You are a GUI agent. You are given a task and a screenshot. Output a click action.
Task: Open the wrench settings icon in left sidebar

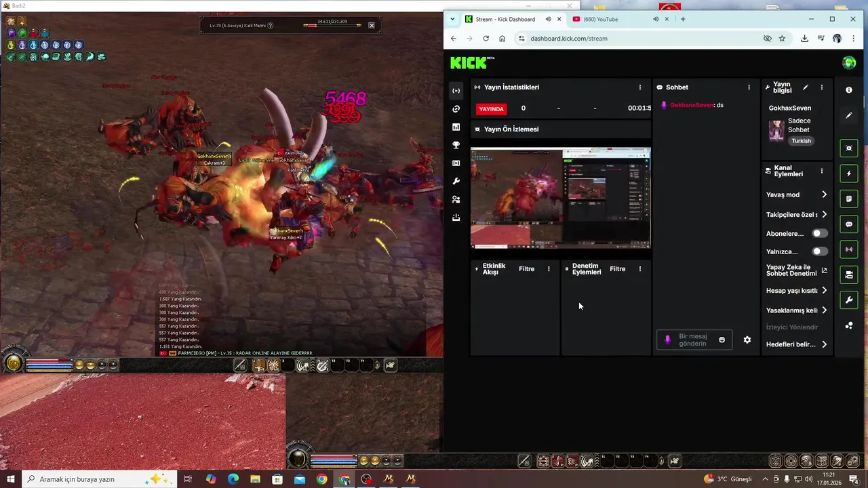click(456, 182)
